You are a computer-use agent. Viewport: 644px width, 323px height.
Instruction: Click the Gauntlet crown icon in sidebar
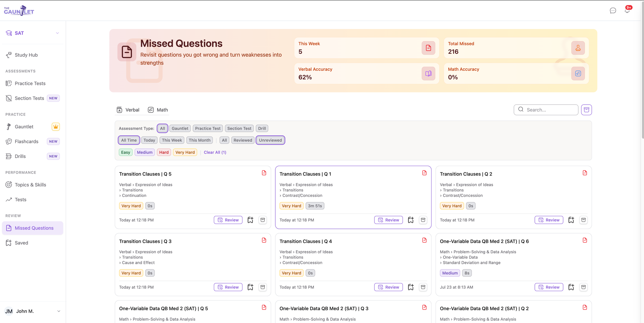pyautogui.click(x=56, y=127)
